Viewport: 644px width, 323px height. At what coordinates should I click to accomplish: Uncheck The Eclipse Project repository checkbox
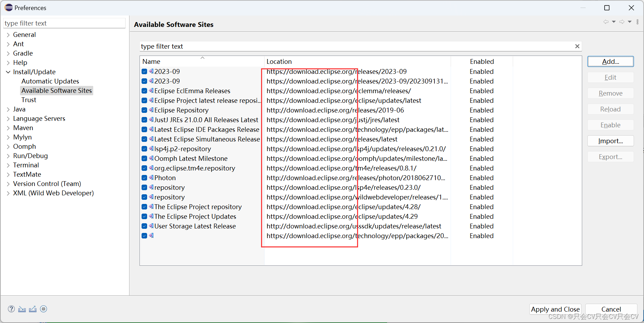click(x=144, y=207)
